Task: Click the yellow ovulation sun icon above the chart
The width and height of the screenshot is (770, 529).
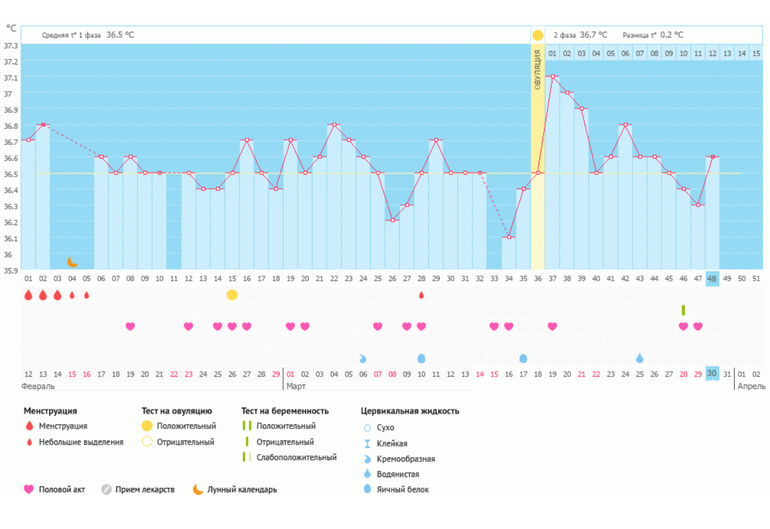Action: pos(537,35)
